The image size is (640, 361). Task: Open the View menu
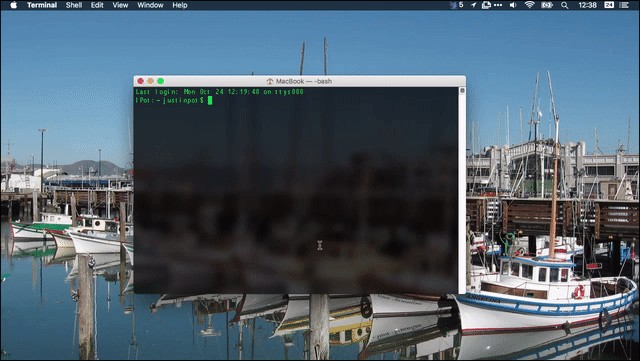click(120, 5)
